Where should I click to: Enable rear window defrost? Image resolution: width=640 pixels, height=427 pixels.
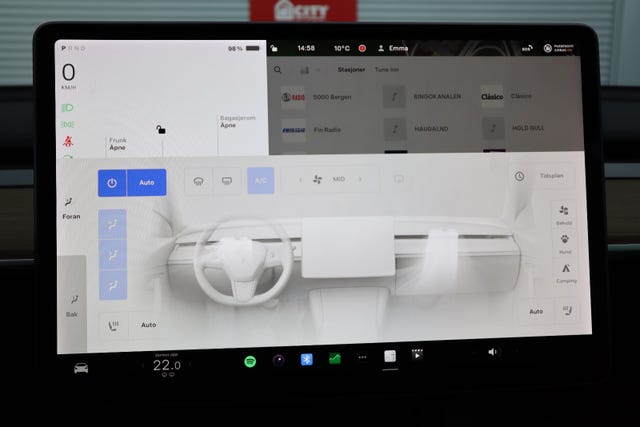(227, 180)
